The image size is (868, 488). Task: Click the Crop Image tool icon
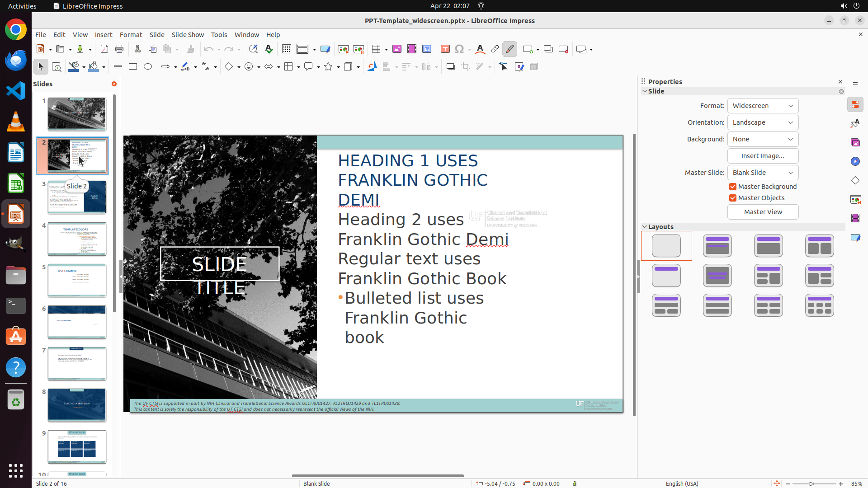[466, 67]
